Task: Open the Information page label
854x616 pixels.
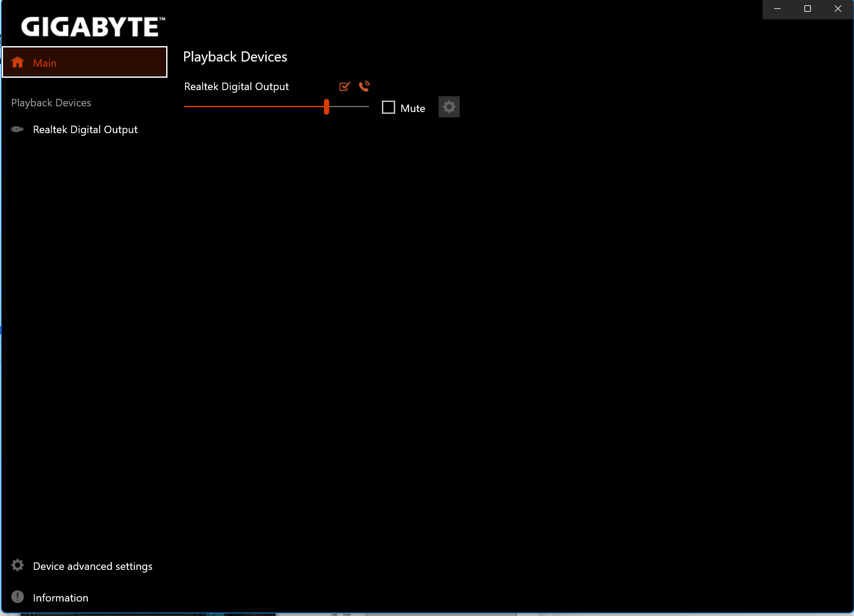Action: click(61, 598)
